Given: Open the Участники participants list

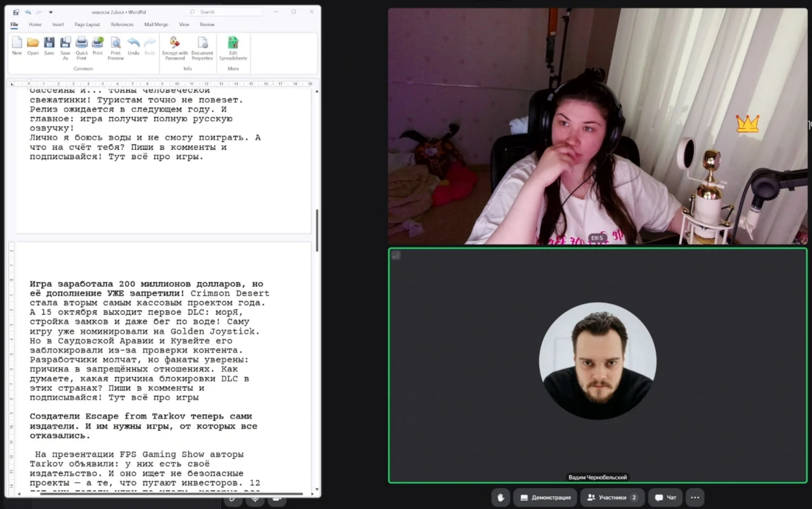Looking at the screenshot, I should 613,498.
